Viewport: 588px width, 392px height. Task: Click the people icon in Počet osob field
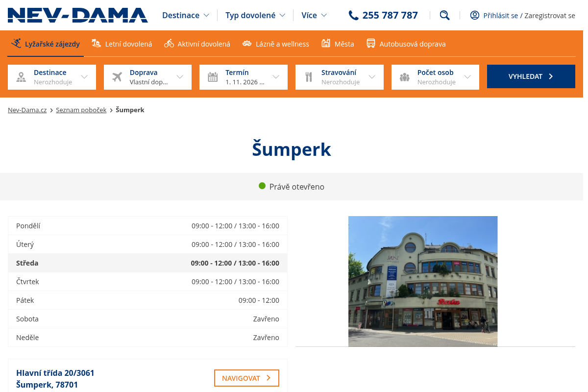(404, 77)
